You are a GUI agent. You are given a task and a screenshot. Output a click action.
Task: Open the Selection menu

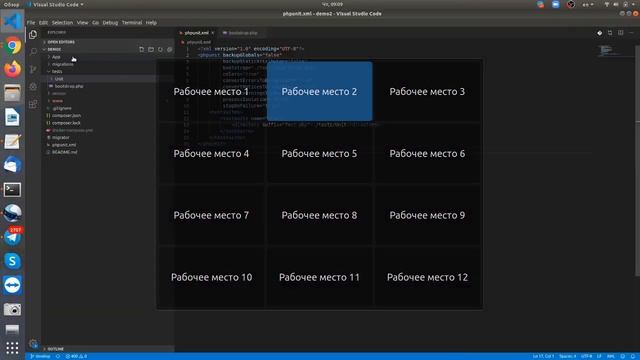(x=62, y=23)
